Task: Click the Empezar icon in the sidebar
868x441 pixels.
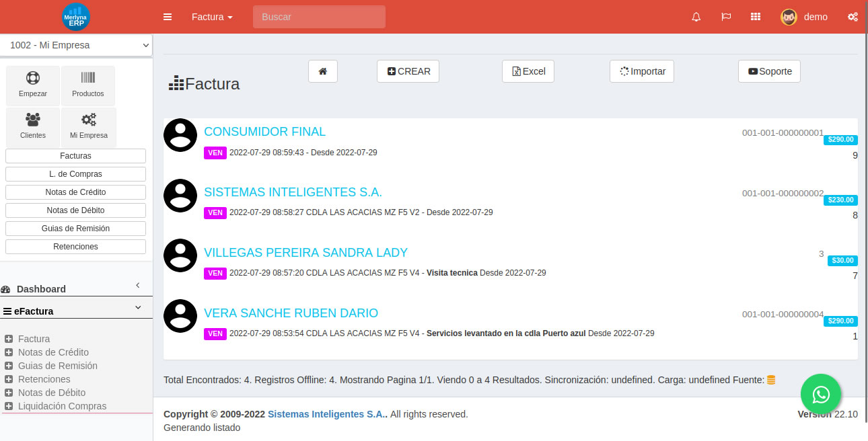Action: click(x=32, y=85)
